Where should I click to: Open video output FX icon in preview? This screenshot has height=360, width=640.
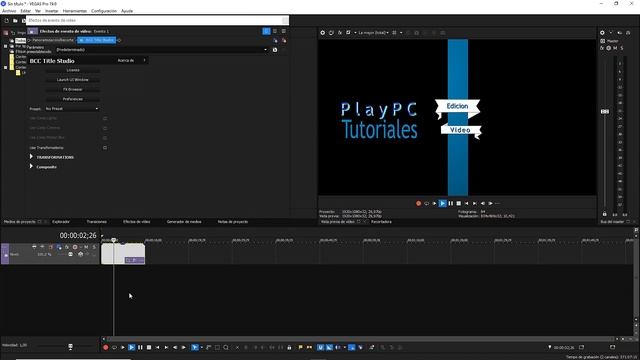pyautogui.click(x=340, y=33)
